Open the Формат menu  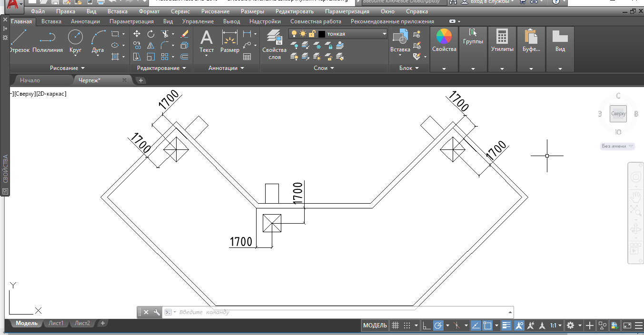149,11
